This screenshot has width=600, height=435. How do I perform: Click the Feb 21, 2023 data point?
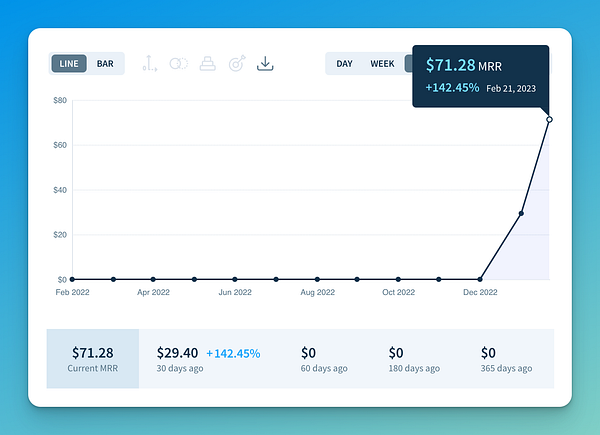click(549, 119)
